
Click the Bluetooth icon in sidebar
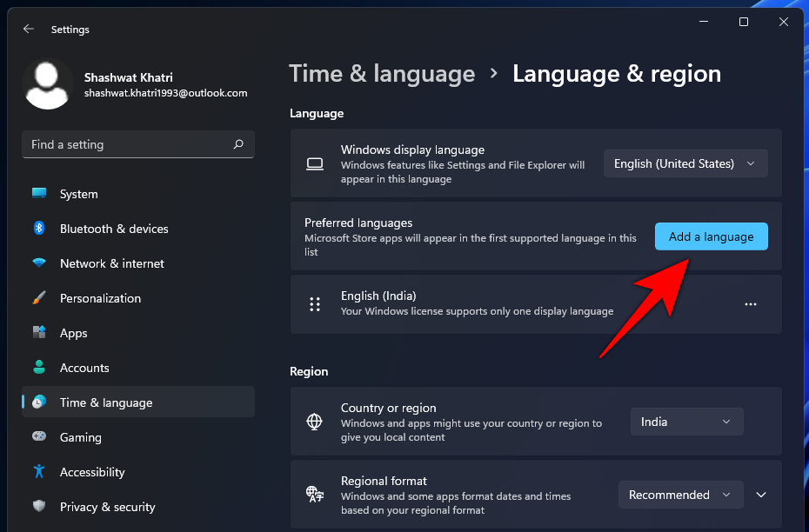[x=39, y=228]
